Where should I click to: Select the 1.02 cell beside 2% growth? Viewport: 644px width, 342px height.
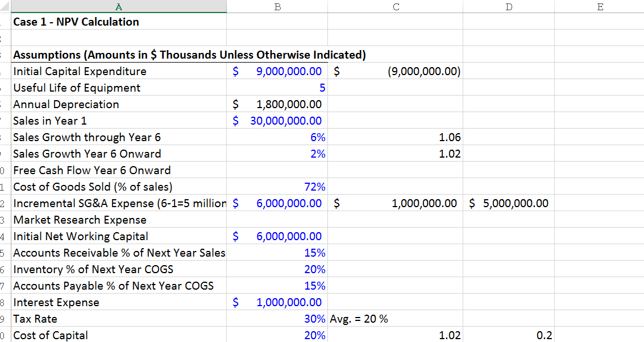pos(396,153)
